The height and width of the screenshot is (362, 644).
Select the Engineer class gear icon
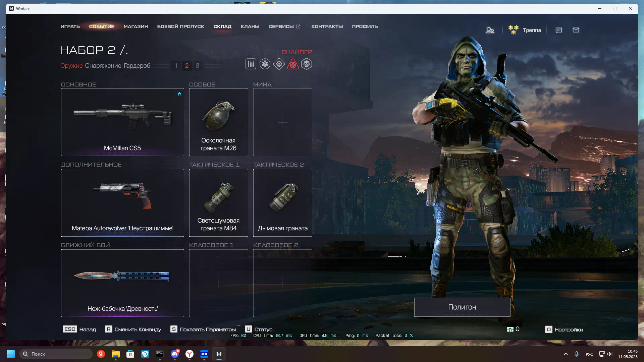[279, 64]
